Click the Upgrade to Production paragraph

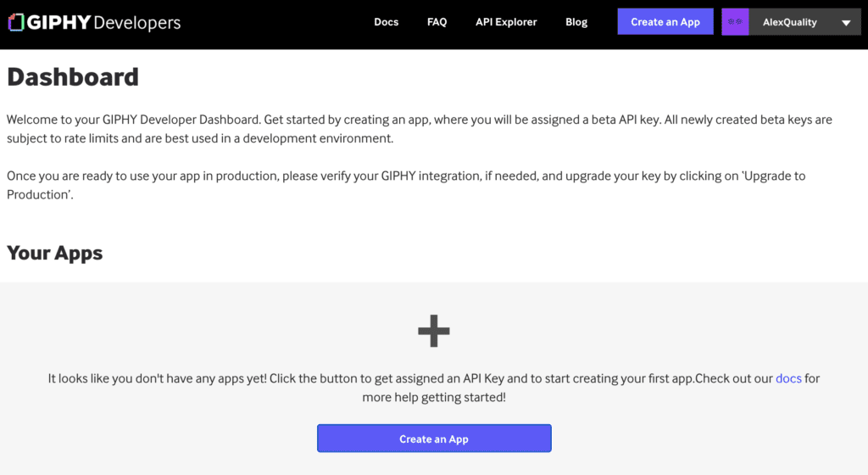(405, 185)
